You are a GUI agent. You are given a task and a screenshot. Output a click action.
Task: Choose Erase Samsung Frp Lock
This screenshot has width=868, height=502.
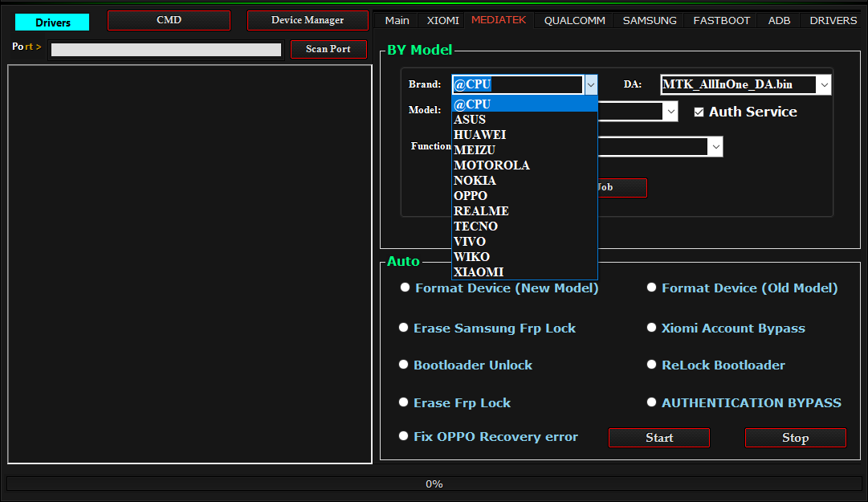(x=404, y=328)
